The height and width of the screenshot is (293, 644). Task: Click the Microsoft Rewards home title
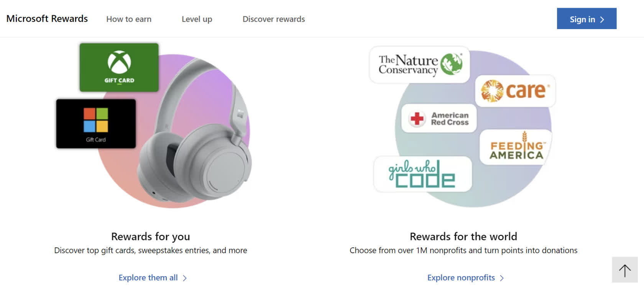coord(47,19)
